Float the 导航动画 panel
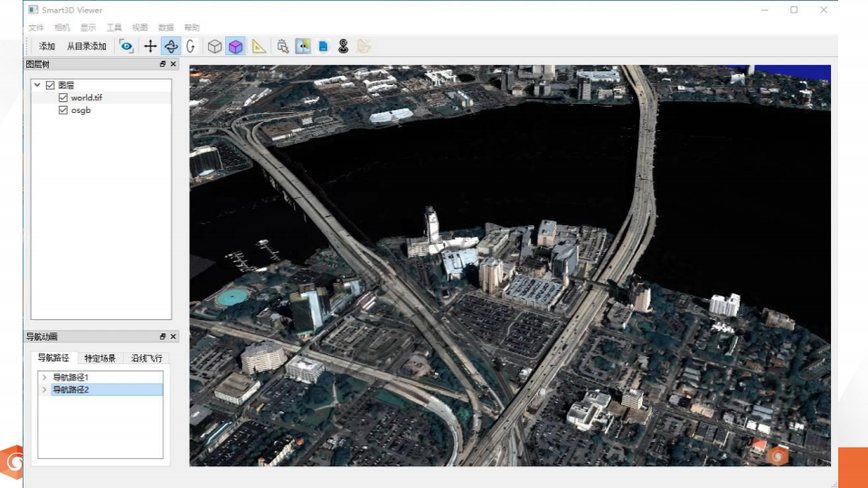 (x=163, y=336)
